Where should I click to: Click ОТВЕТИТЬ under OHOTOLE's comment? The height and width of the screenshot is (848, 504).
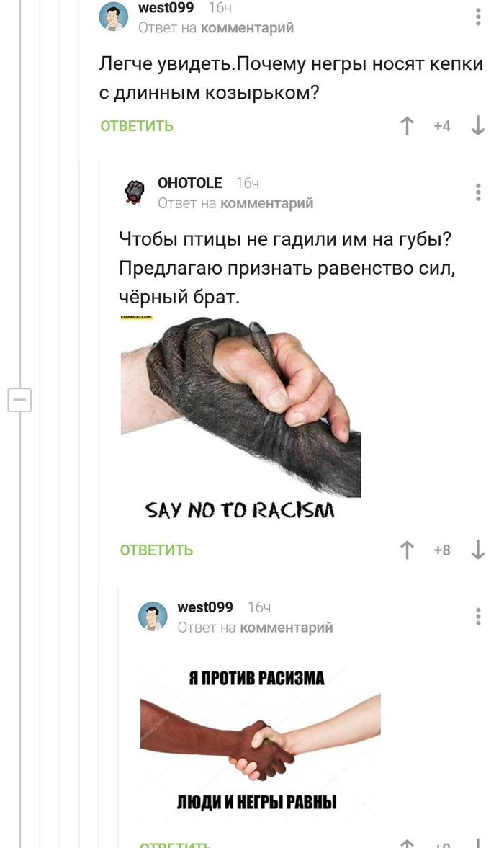pyautogui.click(x=156, y=550)
